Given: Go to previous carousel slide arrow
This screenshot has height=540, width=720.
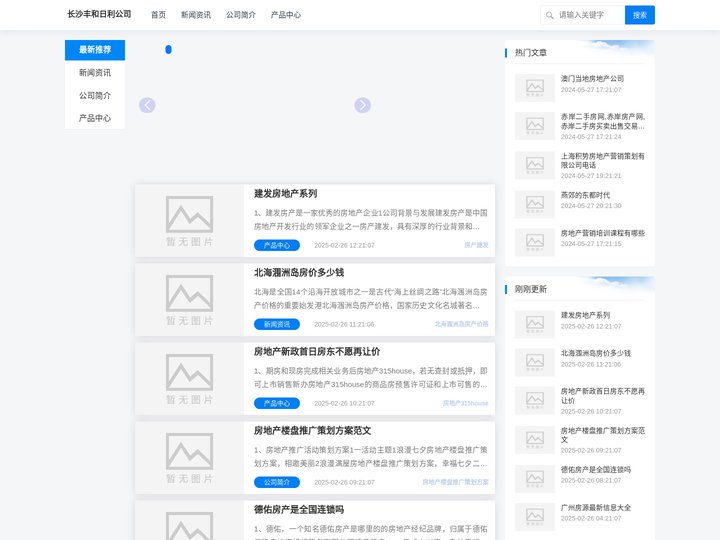Looking at the screenshot, I should coord(147,105).
